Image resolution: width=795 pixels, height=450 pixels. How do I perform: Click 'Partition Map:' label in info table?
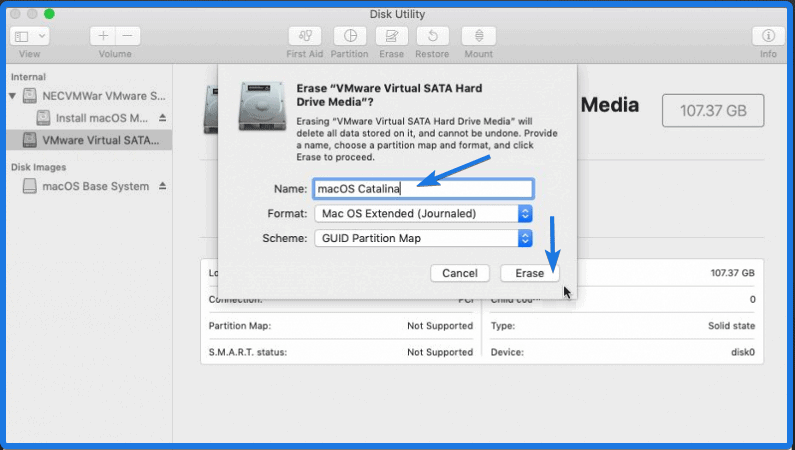tap(240, 326)
